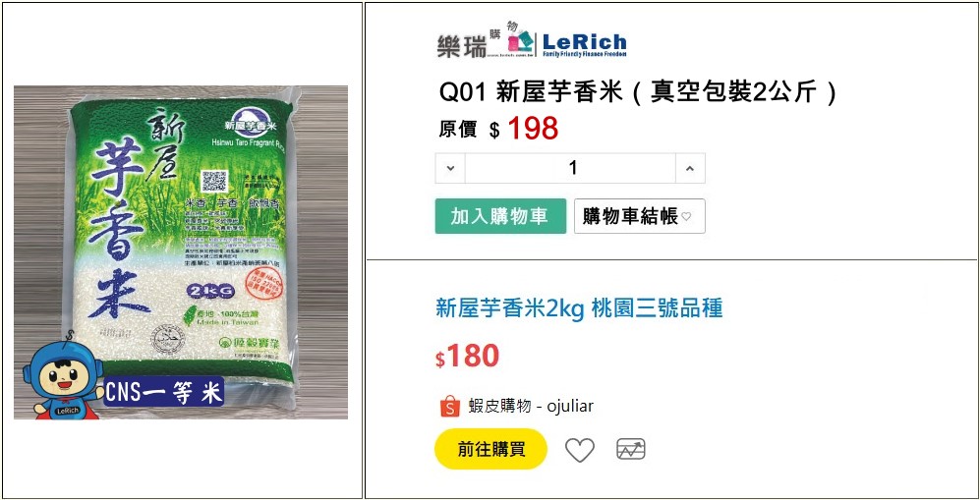Click the Shopee orange bag icon

pyautogui.click(x=449, y=407)
